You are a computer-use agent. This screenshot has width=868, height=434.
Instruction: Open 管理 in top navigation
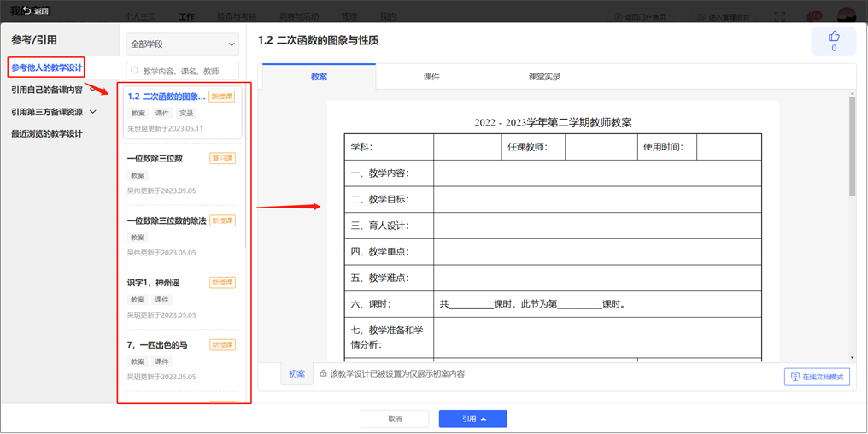pyautogui.click(x=349, y=16)
